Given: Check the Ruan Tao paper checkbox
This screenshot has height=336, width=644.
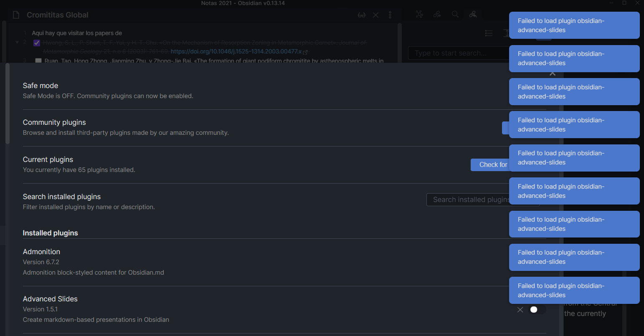Looking at the screenshot, I should 38,61.
